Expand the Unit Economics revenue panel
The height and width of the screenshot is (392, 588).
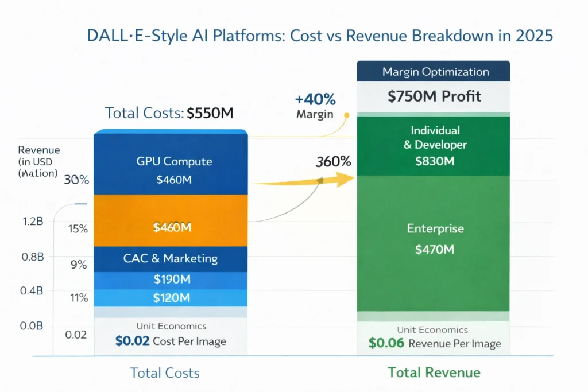coord(434,336)
